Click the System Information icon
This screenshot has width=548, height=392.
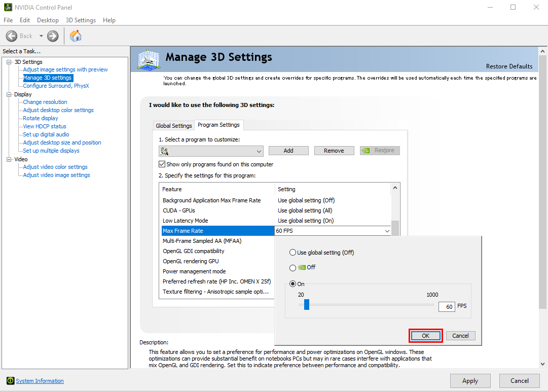[x=11, y=381]
